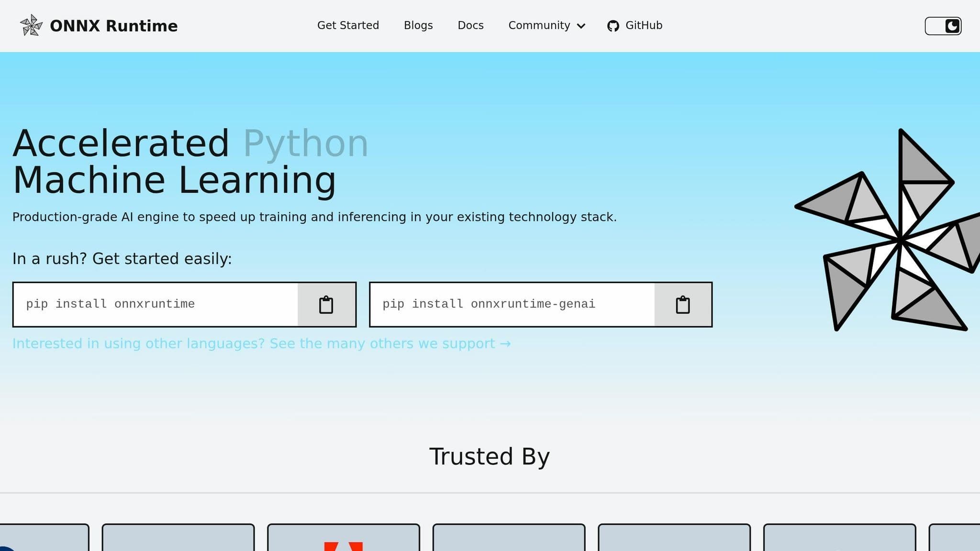The image size is (980, 551).
Task: Click the GitHub octocat icon
Action: pos(613,26)
